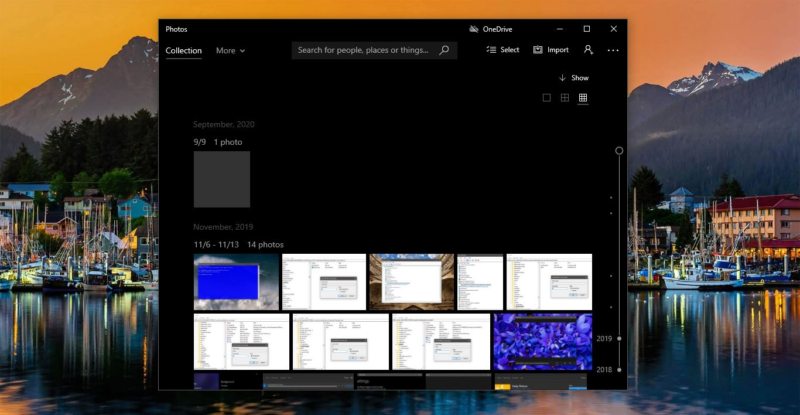Click the timeline scrubber handle at top

619,150
